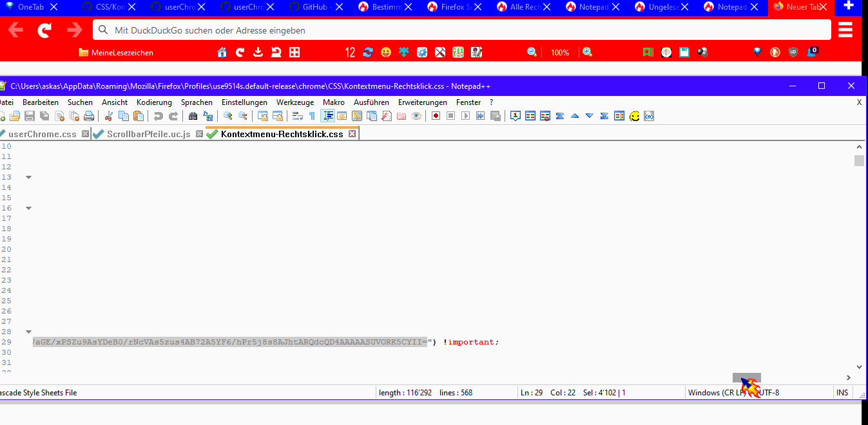Click the Undo arrow in Notepad++ toolbar
The image size is (868, 425).
click(x=158, y=116)
